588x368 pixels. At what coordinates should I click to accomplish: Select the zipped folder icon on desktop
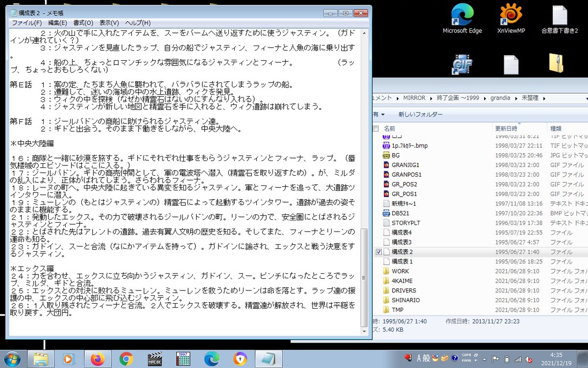pyautogui.click(x=556, y=64)
